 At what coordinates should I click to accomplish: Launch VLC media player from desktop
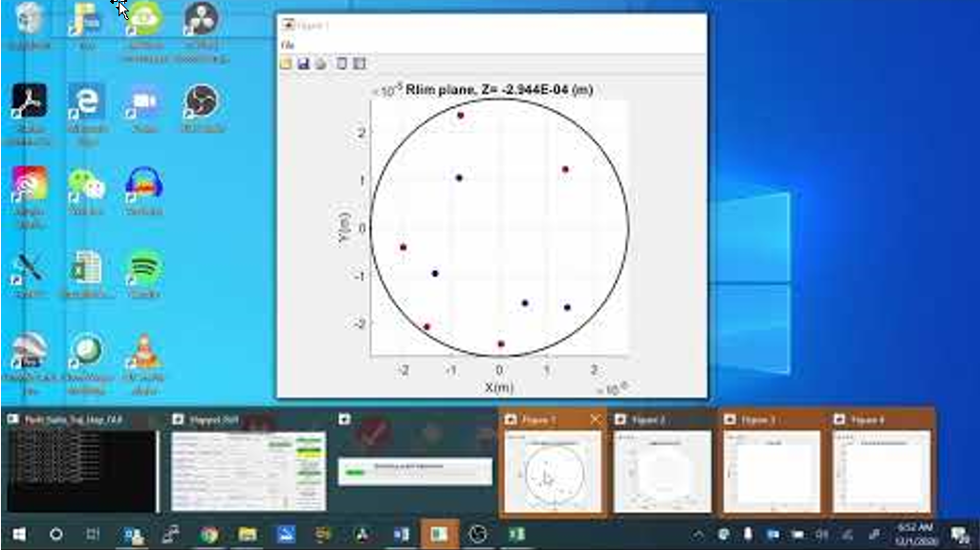[x=144, y=353]
